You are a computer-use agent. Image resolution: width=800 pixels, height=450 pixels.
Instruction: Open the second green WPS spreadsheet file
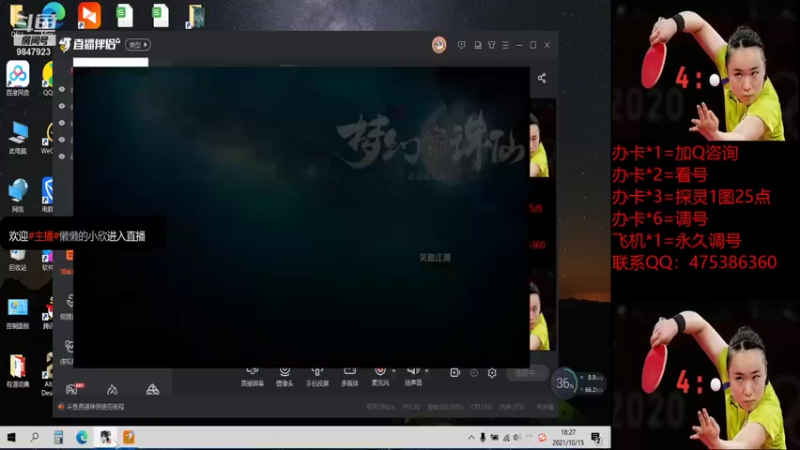[x=160, y=15]
